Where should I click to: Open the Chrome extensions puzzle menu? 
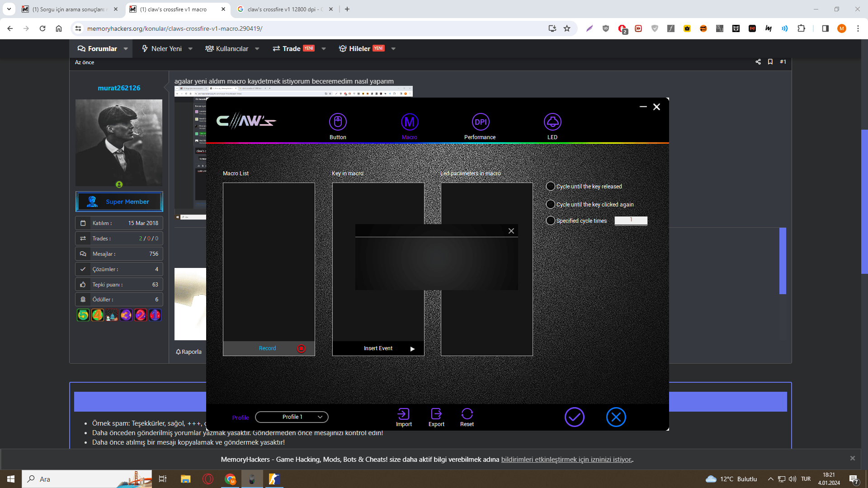point(801,28)
